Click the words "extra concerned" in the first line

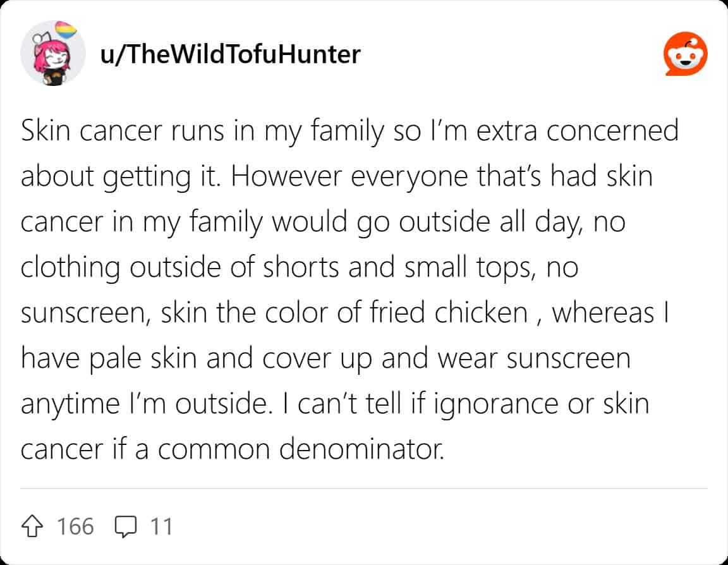[x=578, y=130]
